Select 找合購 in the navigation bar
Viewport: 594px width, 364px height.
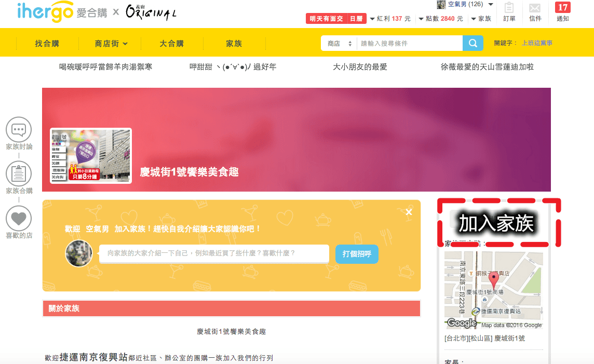47,43
